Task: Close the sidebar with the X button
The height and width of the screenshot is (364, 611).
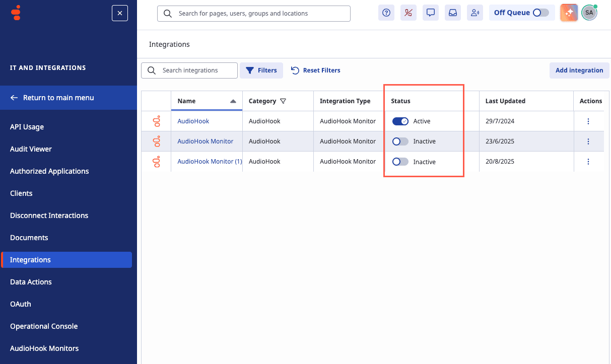Action: point(120,13)
